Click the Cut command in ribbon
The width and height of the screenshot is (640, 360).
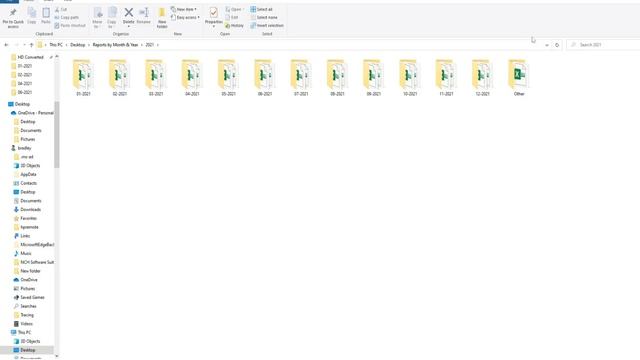pos(61,9)
